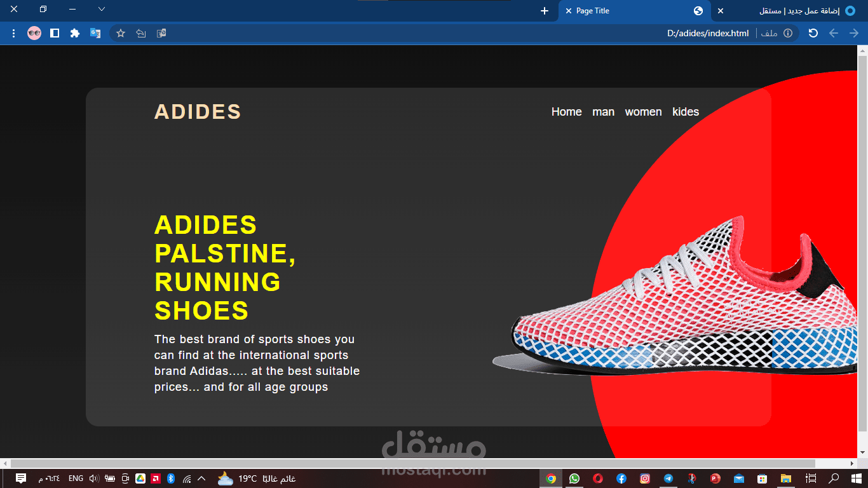Open the Chrome three-dot menu

[x=14, y=33]
